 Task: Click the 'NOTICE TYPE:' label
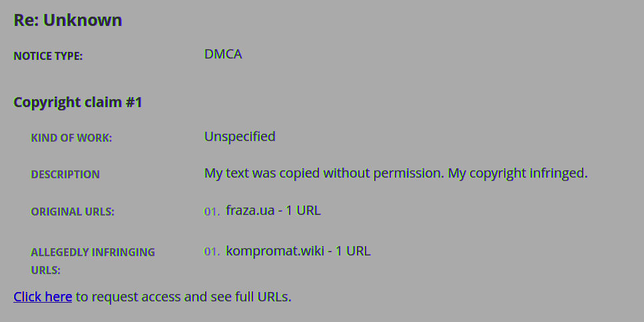pos(48,56)
